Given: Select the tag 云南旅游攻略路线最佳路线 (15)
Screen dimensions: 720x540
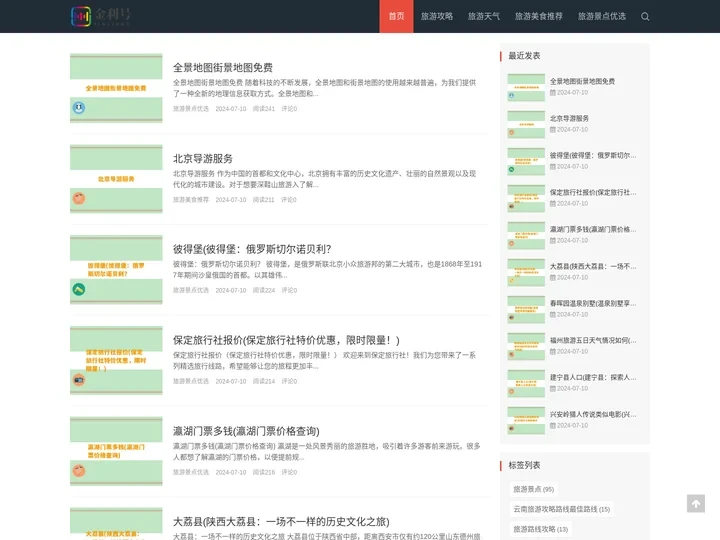Looking at the screenshot, I should 561,509.
